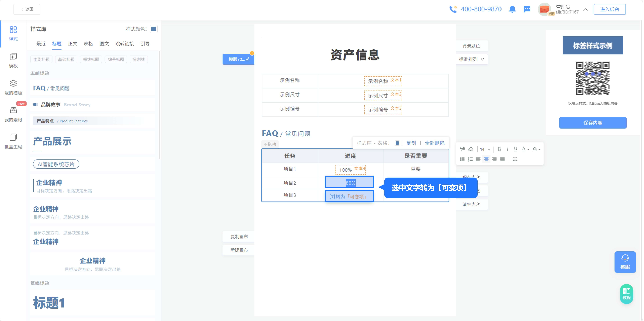
Task: Toggle the 品牌故事 brand story switch
Action: coord(35,105)
